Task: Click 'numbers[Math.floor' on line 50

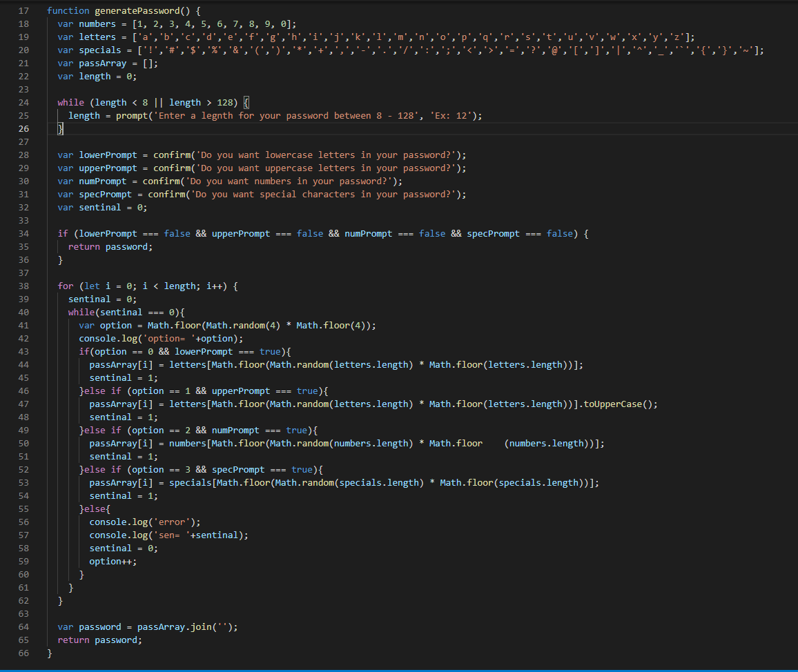Action: (x=217, y=444)
